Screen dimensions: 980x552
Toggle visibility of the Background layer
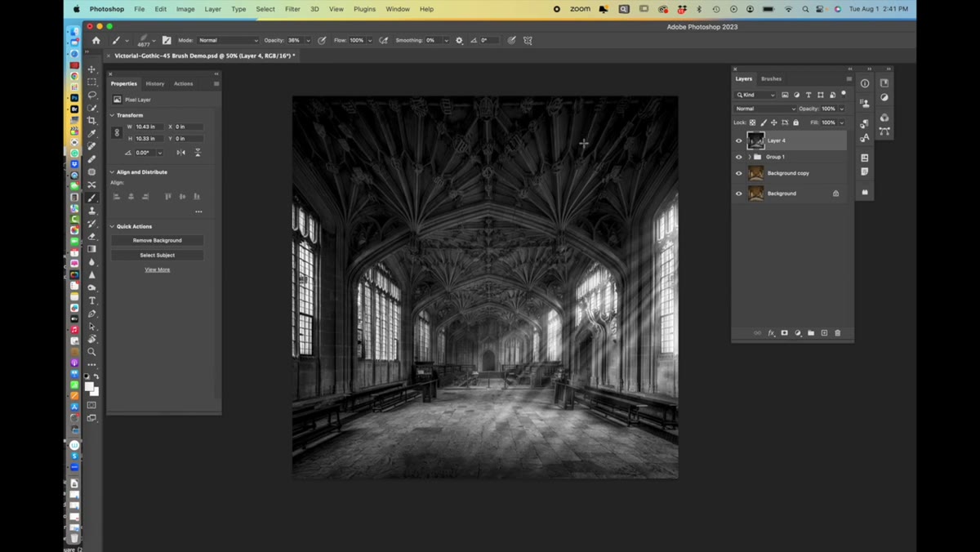tap(739, 194)
